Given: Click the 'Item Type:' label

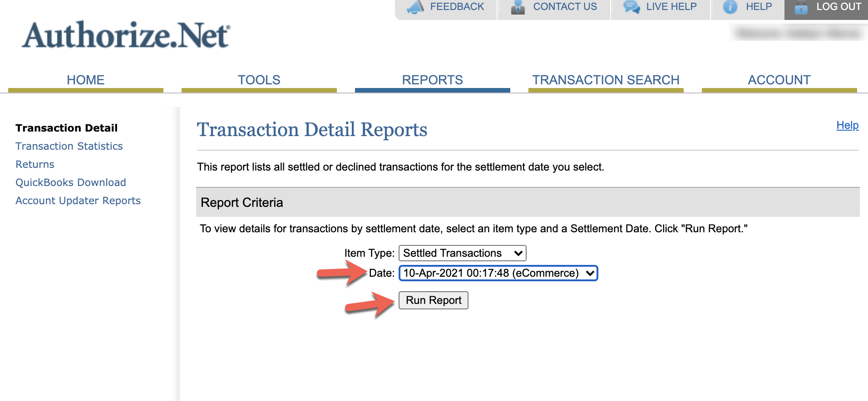Looking at the screenshot, I should (370, 253).
